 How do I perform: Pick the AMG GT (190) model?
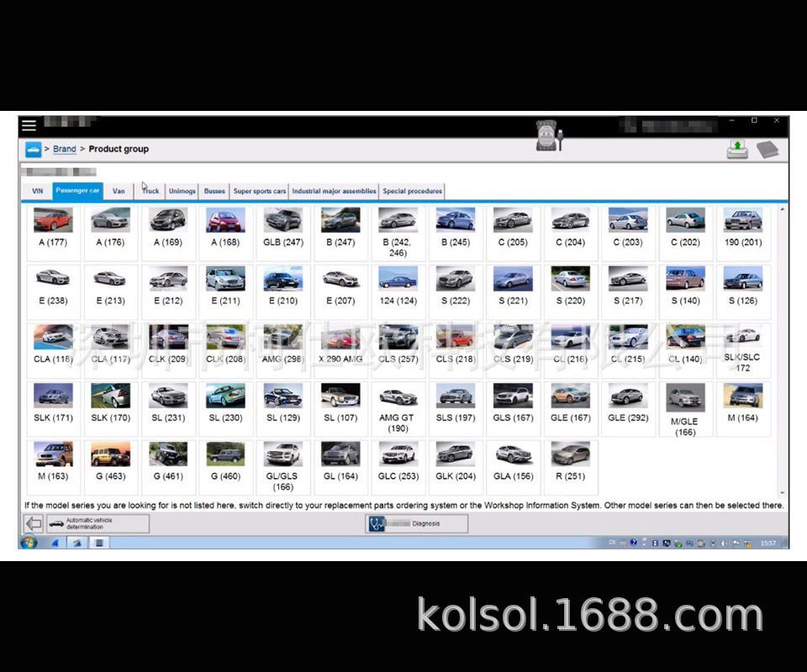pyautogui.click(x=398, y=409)
